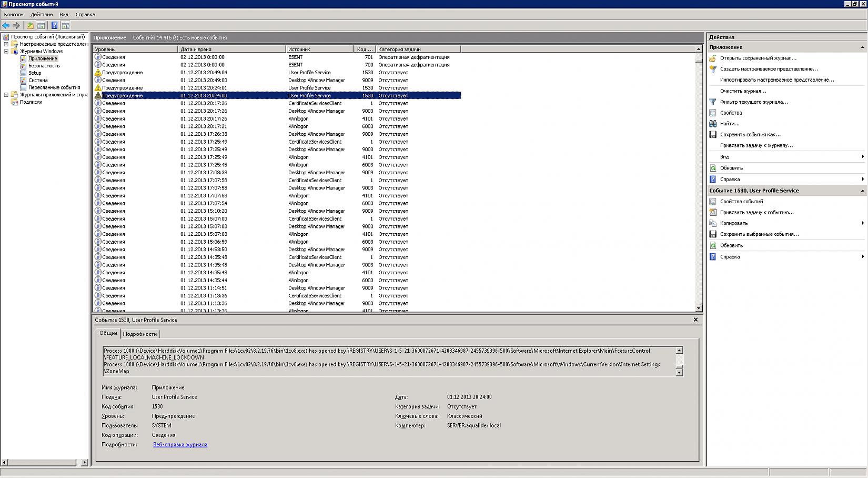Open the Консоль menu

[14, 15]
